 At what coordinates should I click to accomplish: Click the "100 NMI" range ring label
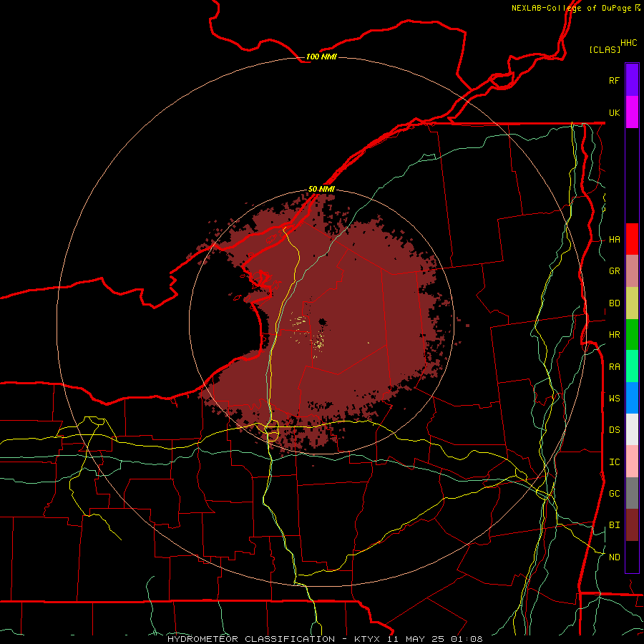321,57
